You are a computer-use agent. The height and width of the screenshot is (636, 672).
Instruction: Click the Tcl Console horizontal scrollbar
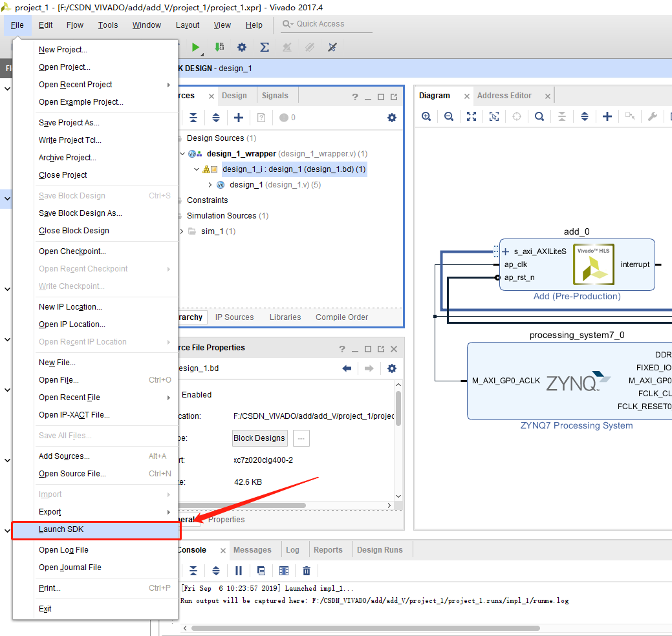click(x=365, y=628)
